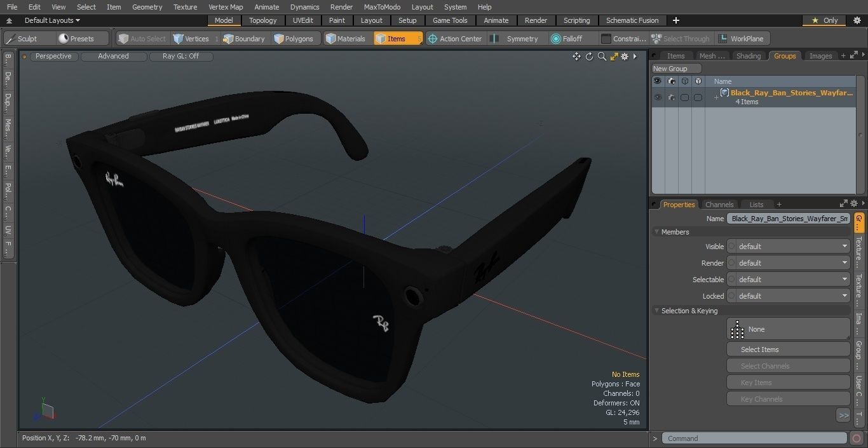868x448 pixels.
Task: Click the Groups list vertical scrollbar
Action: 859,135
